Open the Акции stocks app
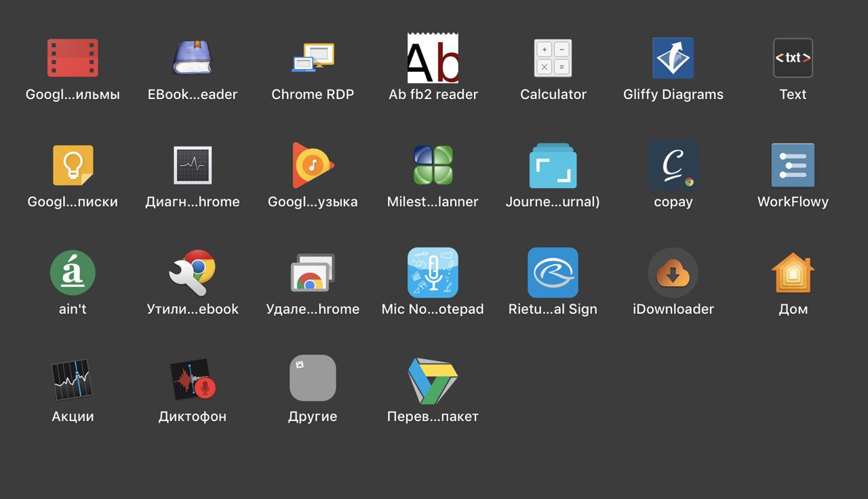This screenshot has height=499, width=868. (x=73, y=380)
